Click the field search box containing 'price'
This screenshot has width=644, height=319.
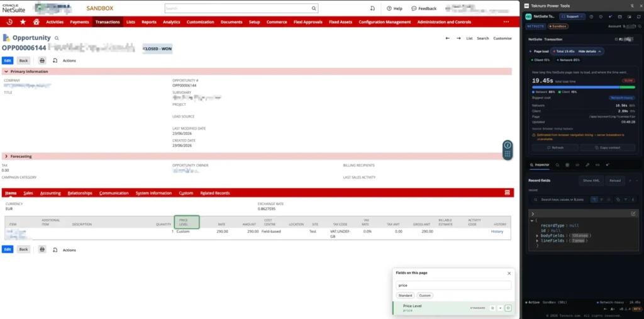click(x=453, y=285)
